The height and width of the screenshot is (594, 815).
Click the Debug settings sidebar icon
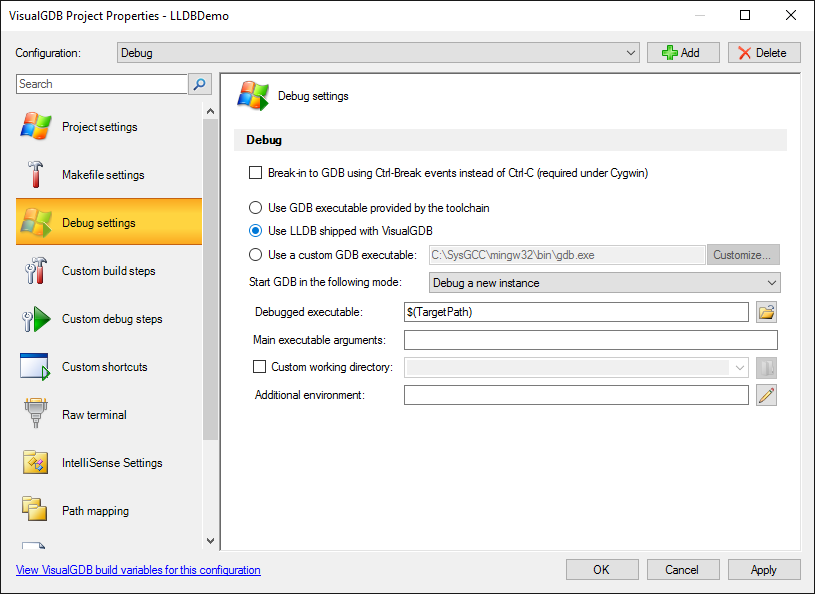pyautogui.click(x=35, y=222)
